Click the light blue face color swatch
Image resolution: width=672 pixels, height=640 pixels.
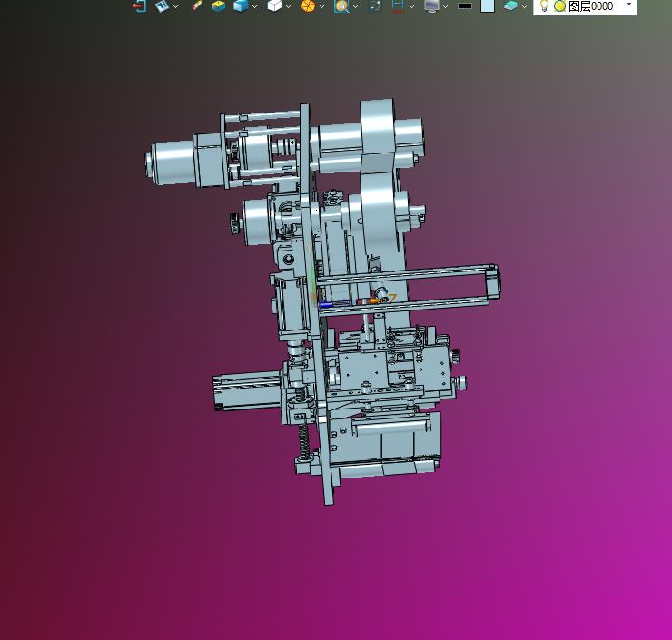488,5
